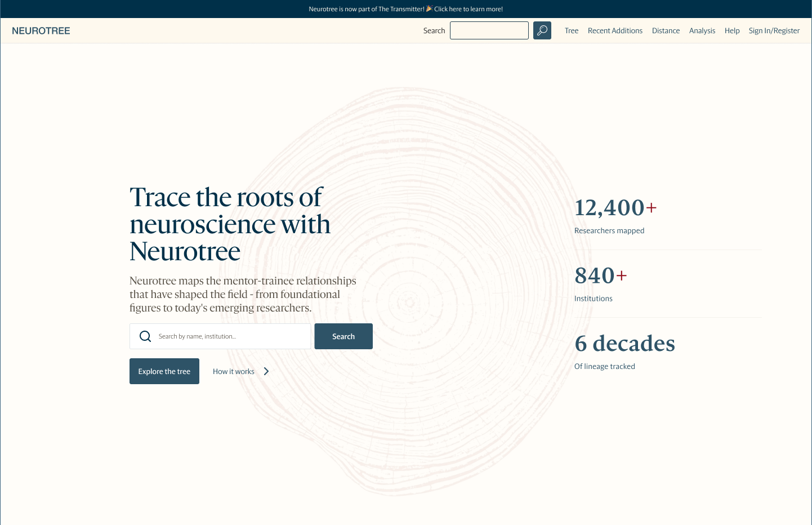This screenshot has width=812, height=525.
Task: Open the Analysis navigation item
Action: pyautogui.click(x=702, y=31)
